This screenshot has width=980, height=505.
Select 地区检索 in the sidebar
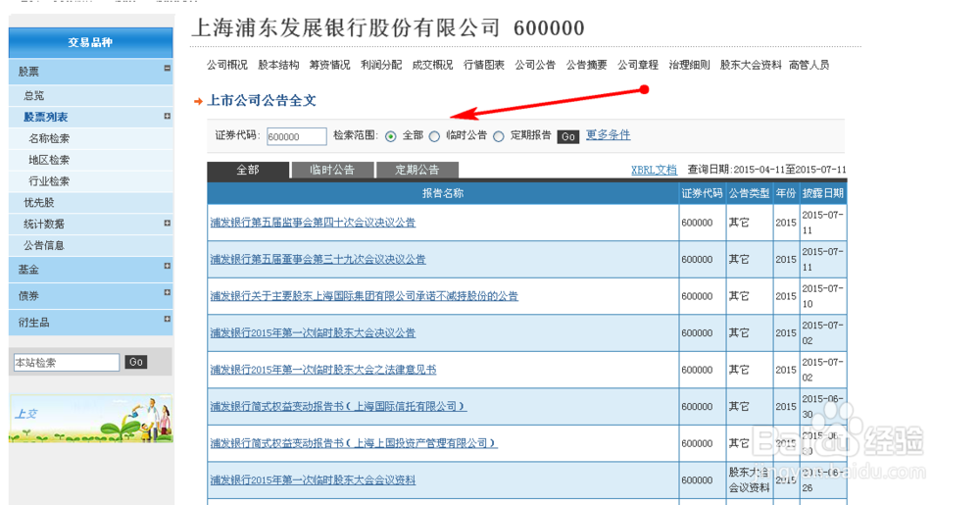49,160
